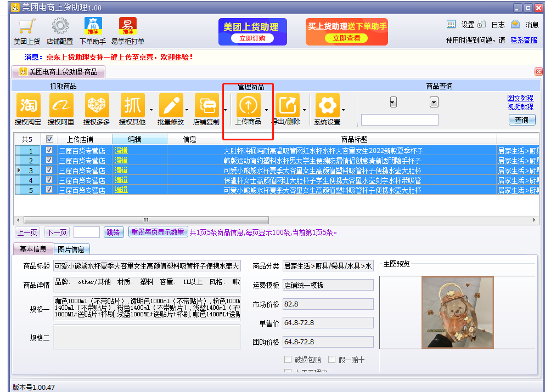Screen dimensions: 545x392
Task: Open second 商品查询 combo box
Action: [x=434, y=102]
